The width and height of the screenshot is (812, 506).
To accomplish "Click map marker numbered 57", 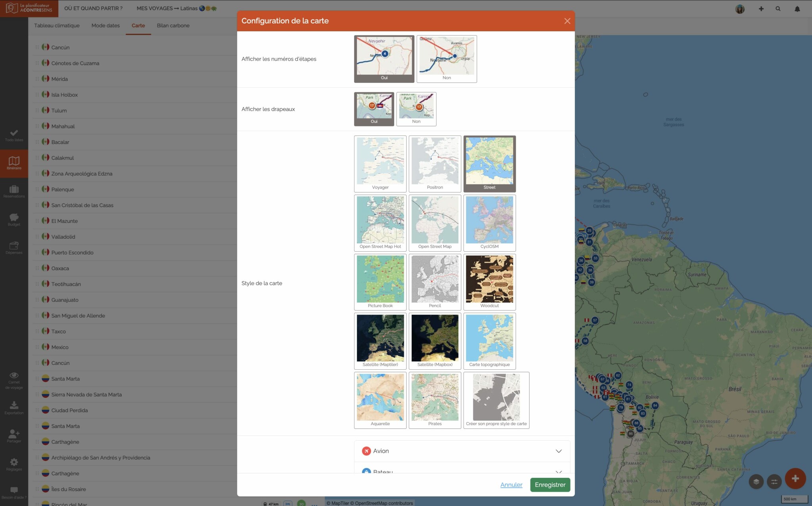I will pos(595,320).
